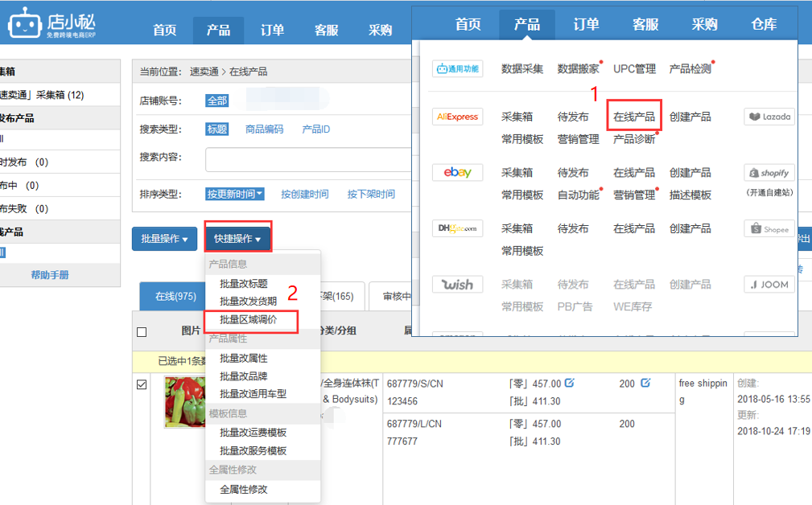Click 在线产品 under AliExpress row

[x=634, y=117]
